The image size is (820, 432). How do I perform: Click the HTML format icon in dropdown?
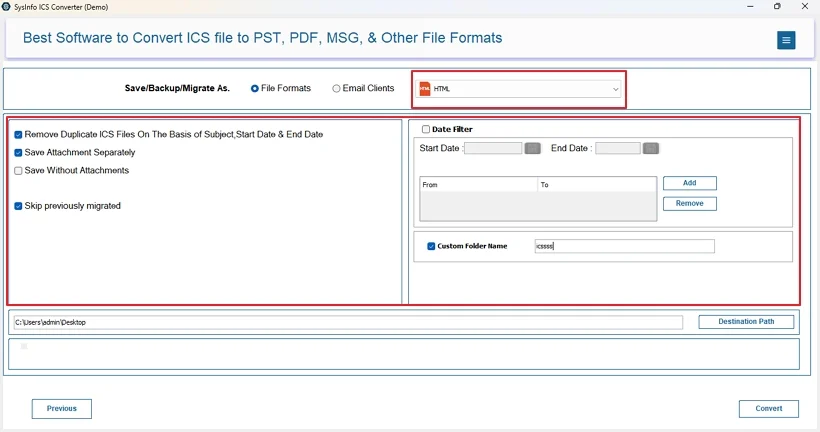pos(425,89)
